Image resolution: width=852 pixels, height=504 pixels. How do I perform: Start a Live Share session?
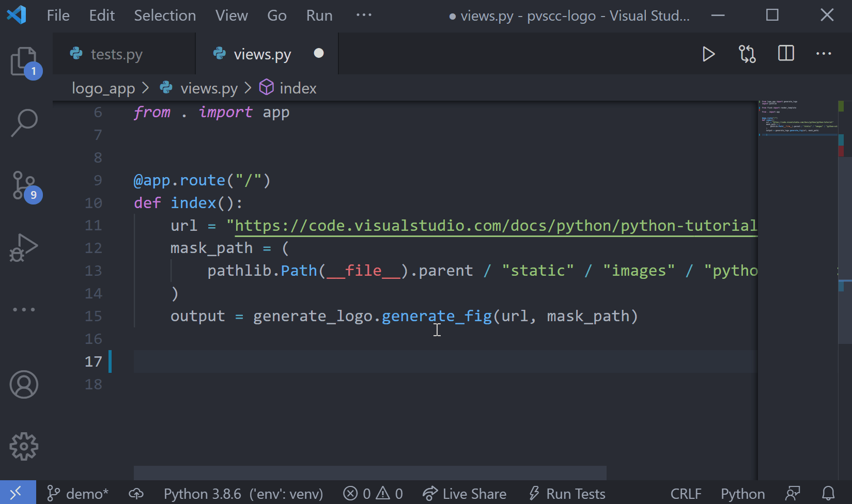click(464, 493)
